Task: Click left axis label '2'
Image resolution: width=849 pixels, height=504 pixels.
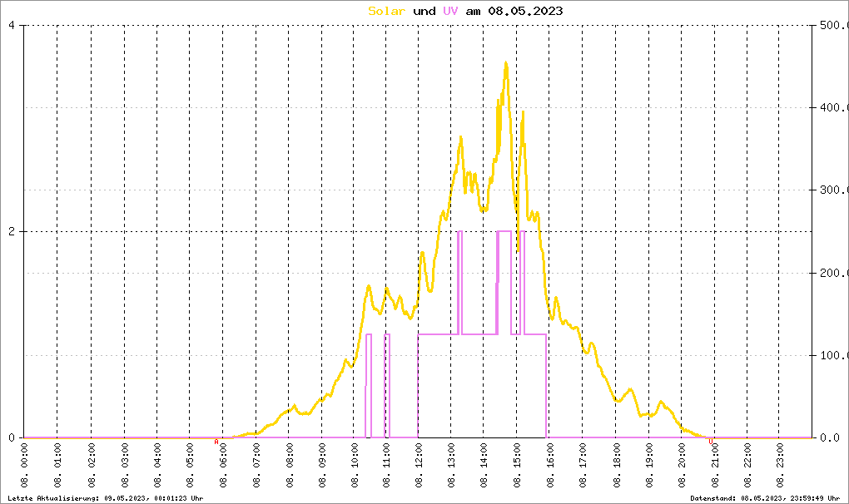Action: point(12,231)
